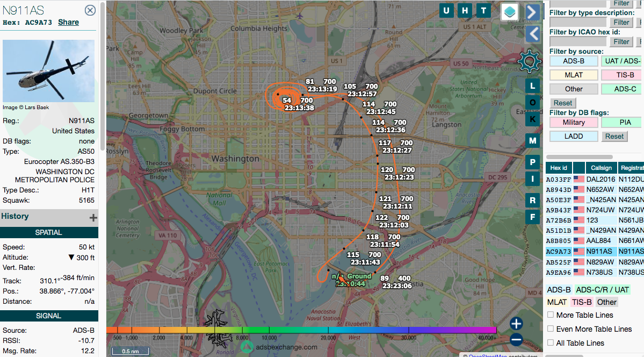
Task: Open the helicopter photo thumbnail
Action: point(48,71)
